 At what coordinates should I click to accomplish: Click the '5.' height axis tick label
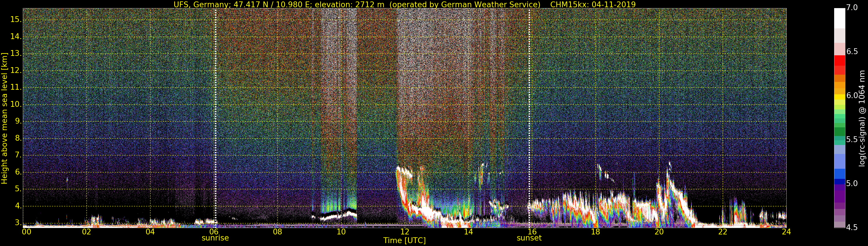[x=18, y=189]
